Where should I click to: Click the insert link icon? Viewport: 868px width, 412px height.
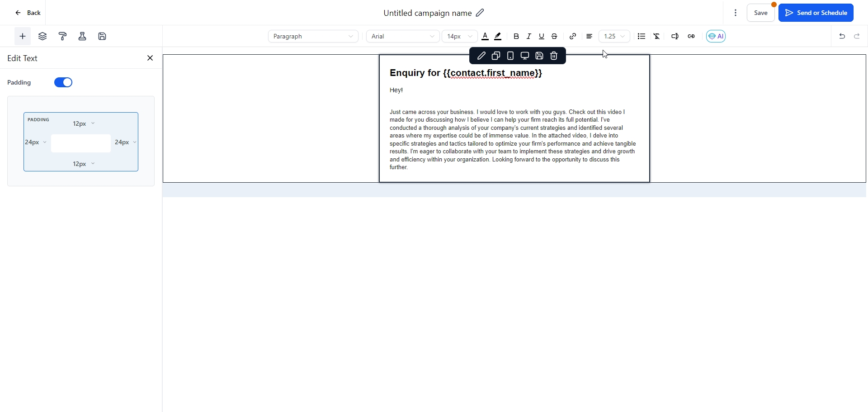(x=573, y=37)
